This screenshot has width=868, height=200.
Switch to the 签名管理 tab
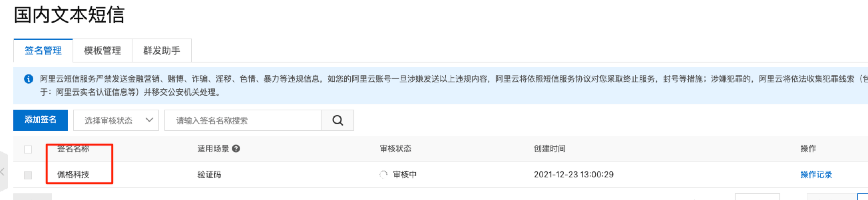(43, 50)
